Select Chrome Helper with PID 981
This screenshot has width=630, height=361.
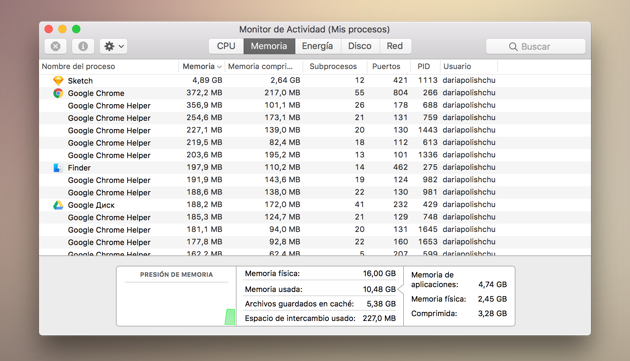pos(315,193)
